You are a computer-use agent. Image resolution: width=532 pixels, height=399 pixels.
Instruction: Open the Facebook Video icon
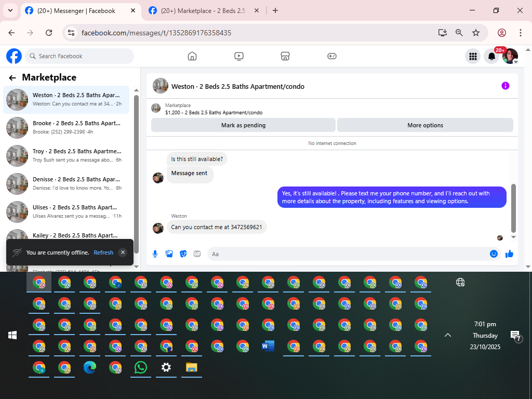pos(239,56)
